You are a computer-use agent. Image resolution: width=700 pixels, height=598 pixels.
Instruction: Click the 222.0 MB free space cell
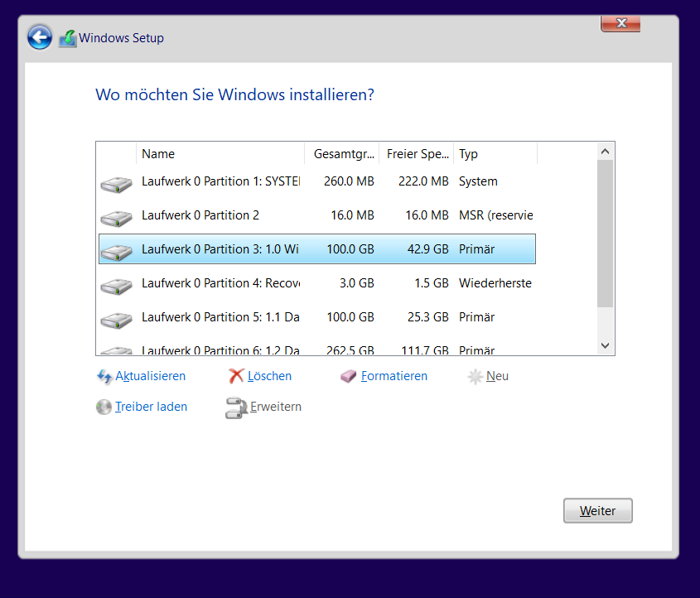click(x=423, y=181)
